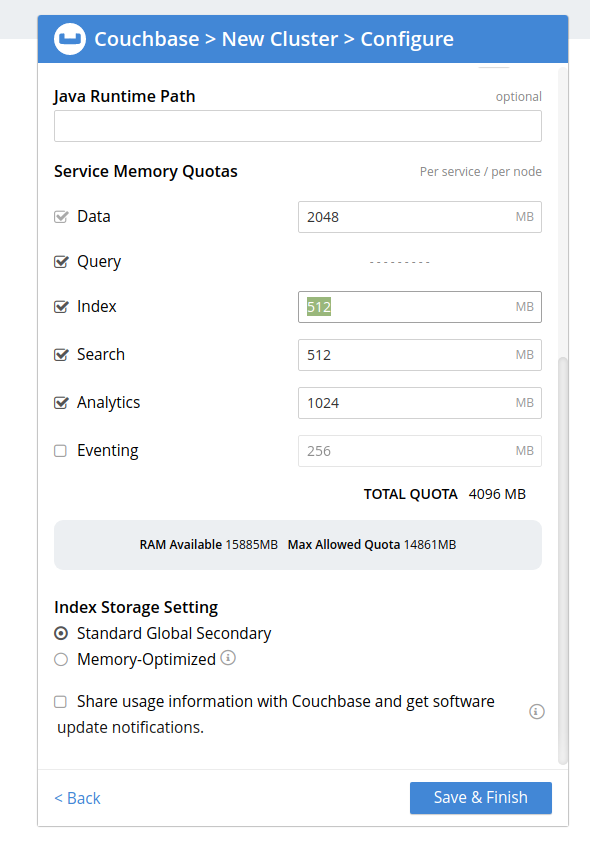Click the disabled Data service checkbox
This screenshot has height=845, width=590.
(61, 217)
